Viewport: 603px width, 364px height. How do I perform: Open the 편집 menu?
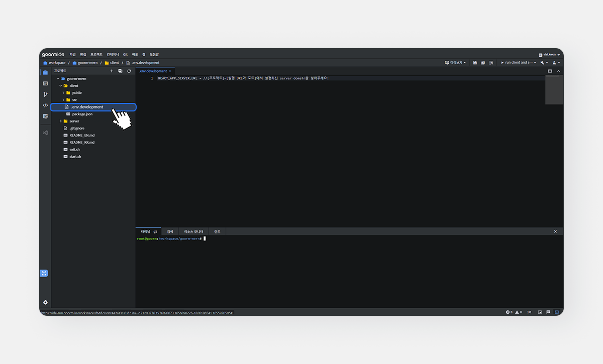point(83,54)
